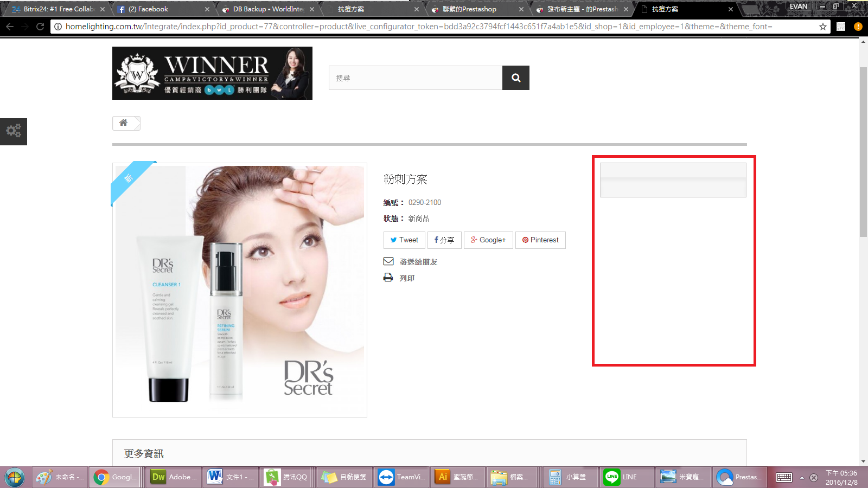868x488 pixels.
Task: Reload the page
Action: 40,27
